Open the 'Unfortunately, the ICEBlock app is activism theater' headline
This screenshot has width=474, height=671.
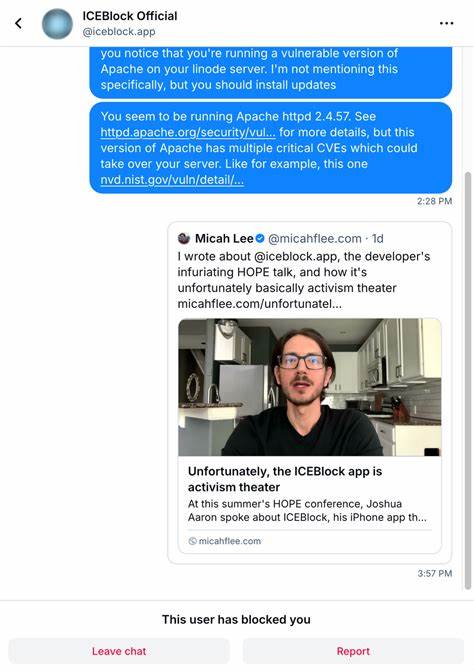(x=285, y=479)
